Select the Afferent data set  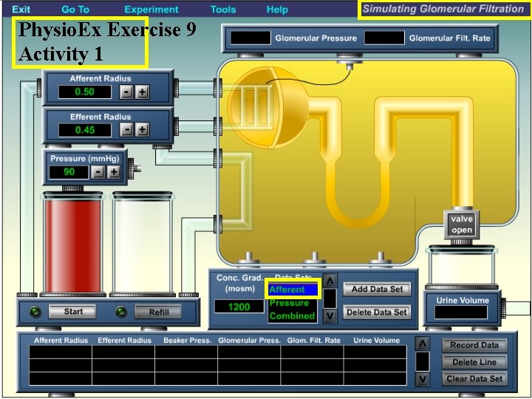(293, 290)
